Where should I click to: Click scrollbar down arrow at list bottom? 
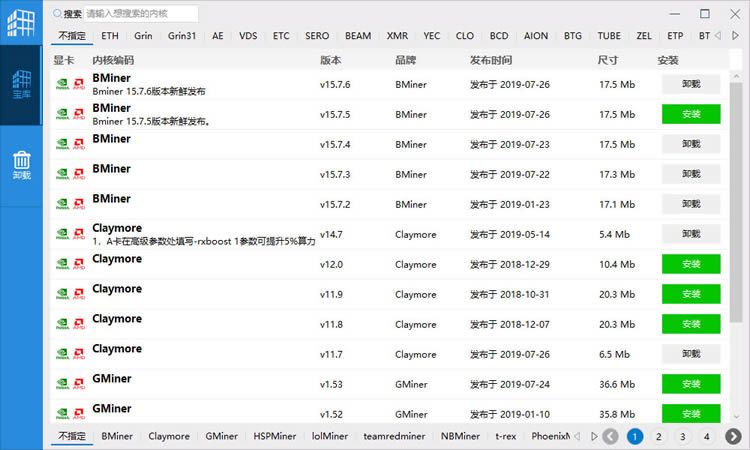(736, 417)
